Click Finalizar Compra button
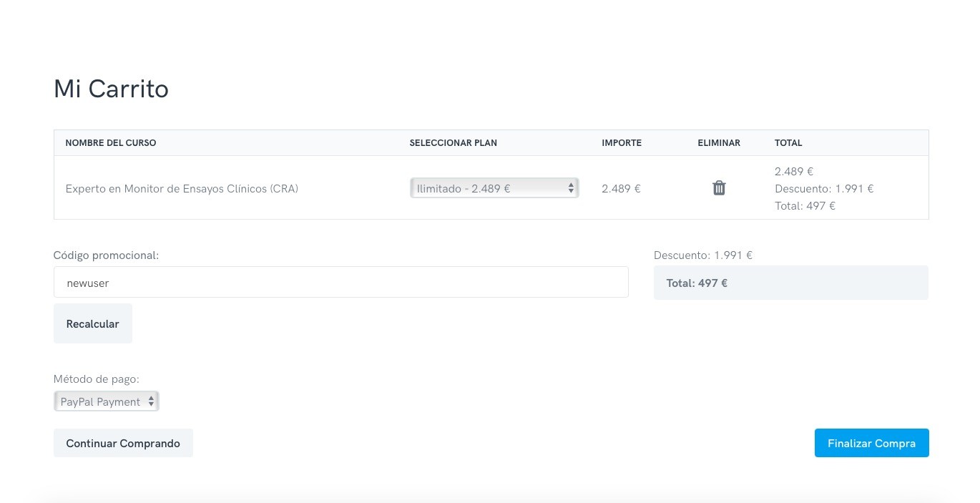The height and width of the screenshot is (503, 980). click(x=871, y=443)
